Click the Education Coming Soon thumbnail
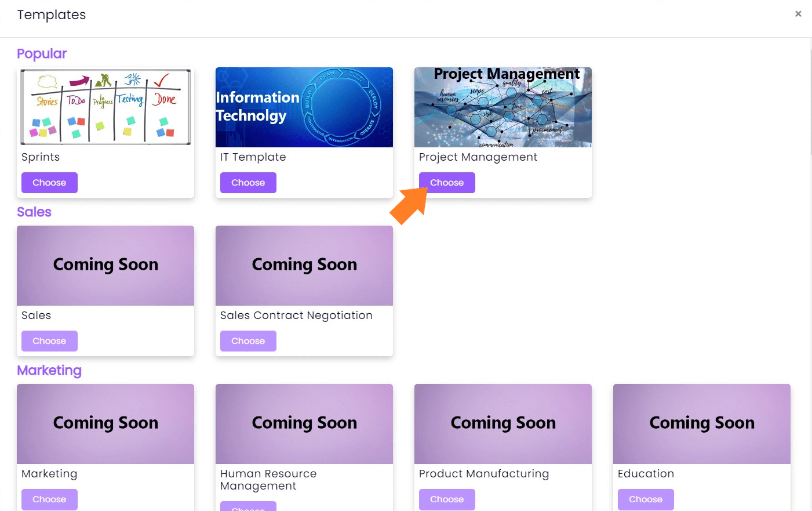 click(701, 423)
